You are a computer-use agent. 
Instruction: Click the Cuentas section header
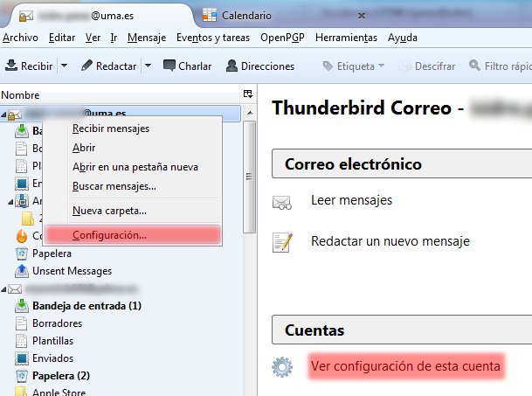tap(402, 330)
